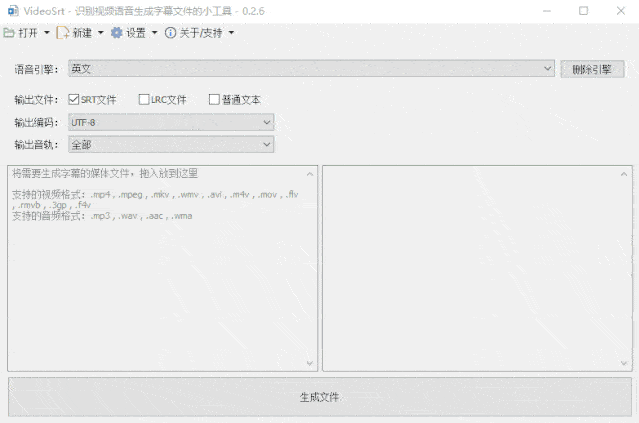Expand the arrow next to 打开
The height and width of the screenshot is (423, 639).
click(46, 33)
